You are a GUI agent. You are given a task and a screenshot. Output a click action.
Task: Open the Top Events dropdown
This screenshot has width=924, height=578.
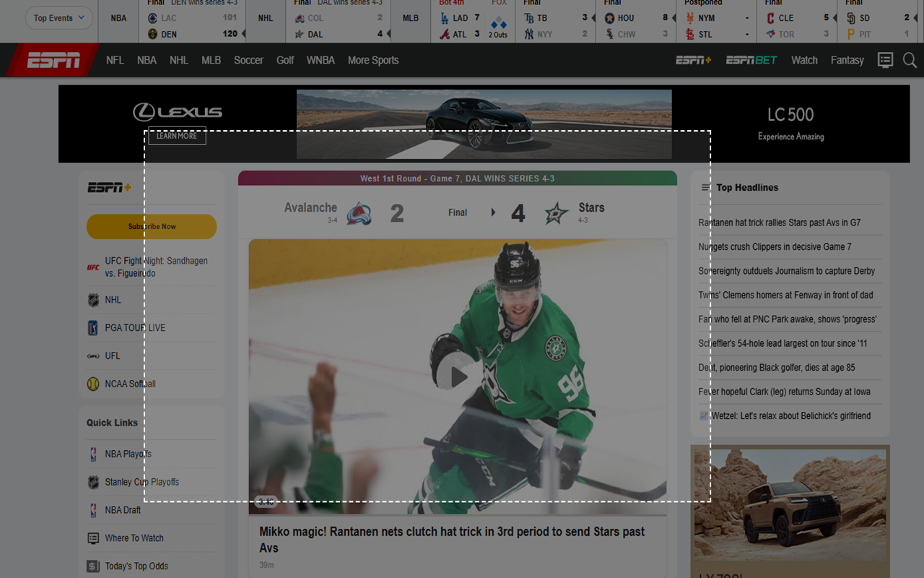point(59,18)
